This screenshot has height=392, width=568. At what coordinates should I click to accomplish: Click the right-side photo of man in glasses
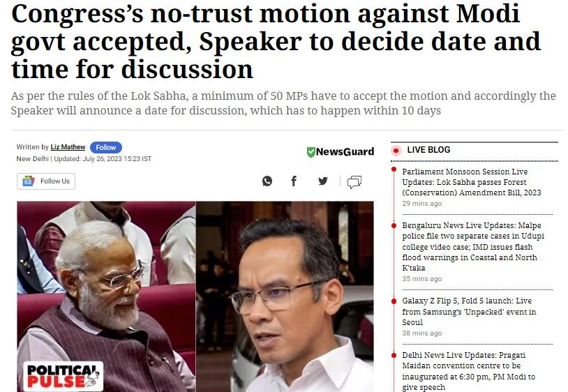(x=285, y=296)
